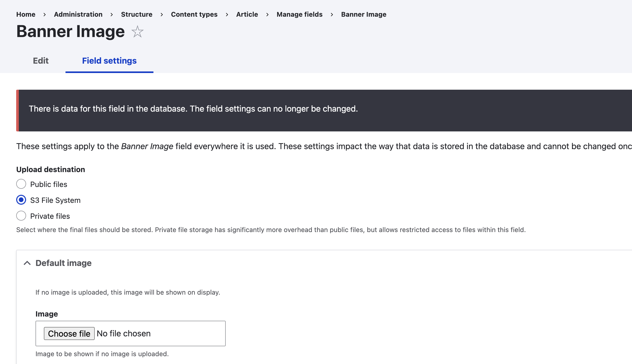Go to Content types breadcrumb
632x364 pixels.
pyautogui.click(x=194, y=14)
